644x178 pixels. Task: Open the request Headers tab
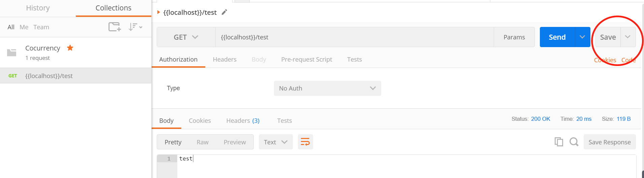pos(225,60)
